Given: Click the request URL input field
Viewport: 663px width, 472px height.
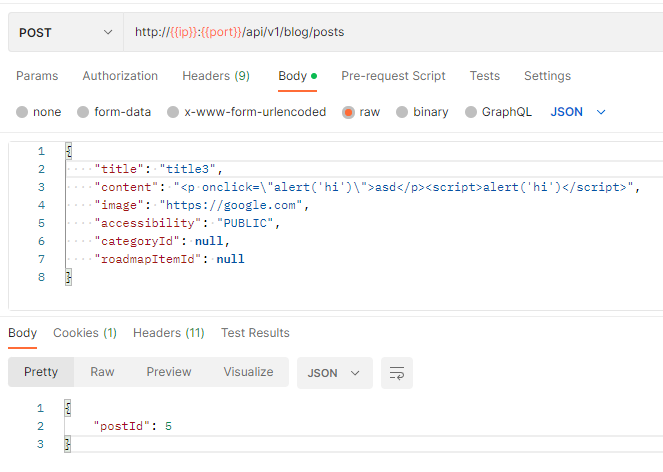Looking at the screenshot, I should click(393, 32).
